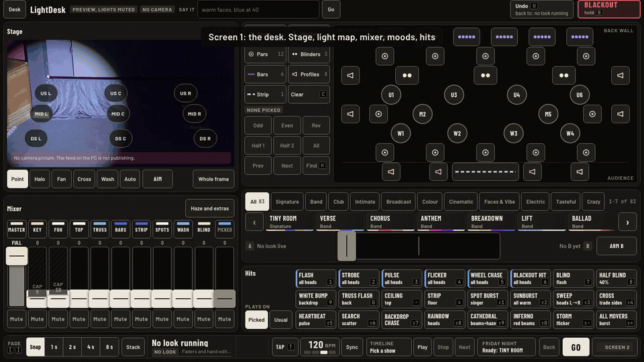Select moving head U6 on light map
Viewport: 644px width, 362px height.
[x=580, y=95]
